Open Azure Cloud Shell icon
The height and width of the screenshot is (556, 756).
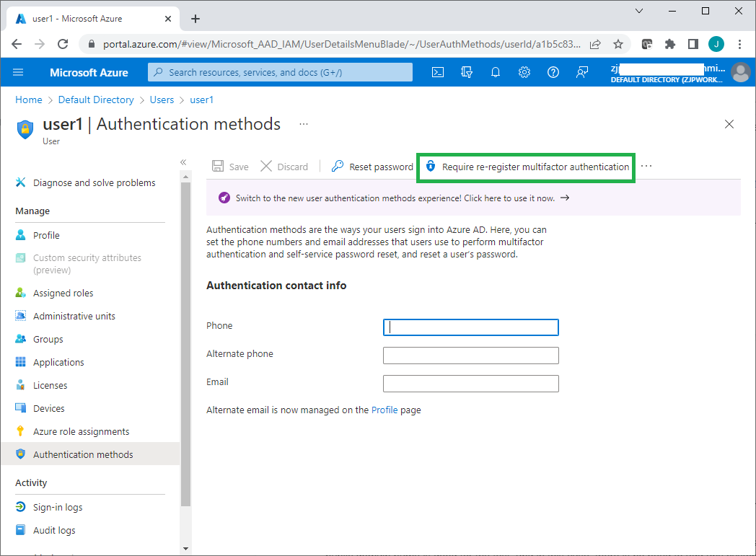click(x=437, y=72)
